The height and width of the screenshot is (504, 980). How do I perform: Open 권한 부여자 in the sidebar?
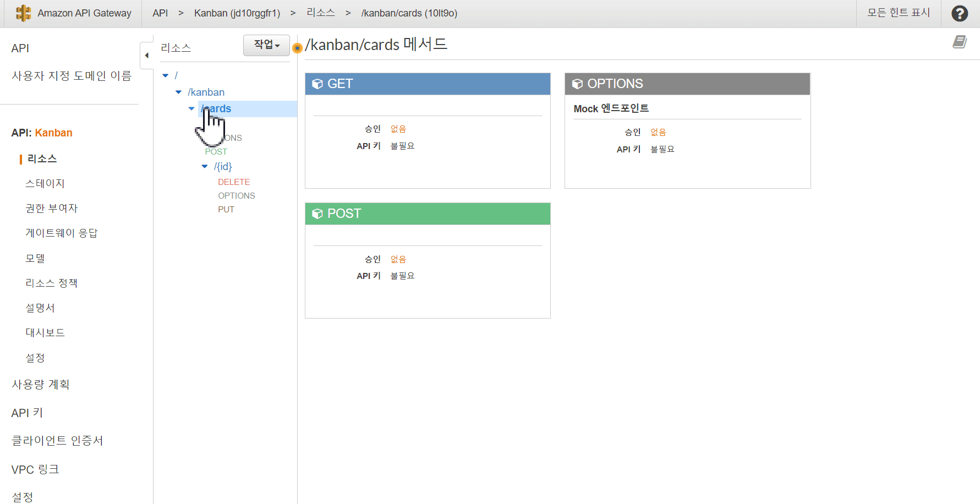(x=52, y=209)
